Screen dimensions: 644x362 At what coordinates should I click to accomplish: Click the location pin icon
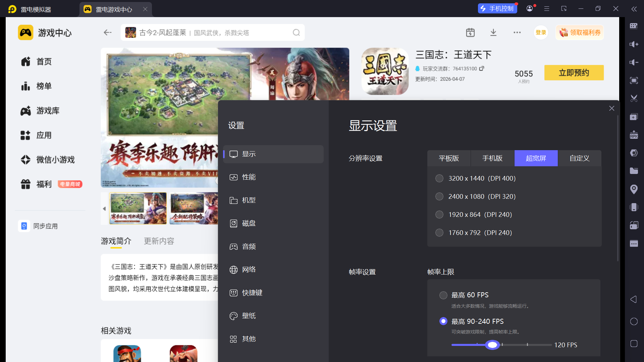coord(634,189)
